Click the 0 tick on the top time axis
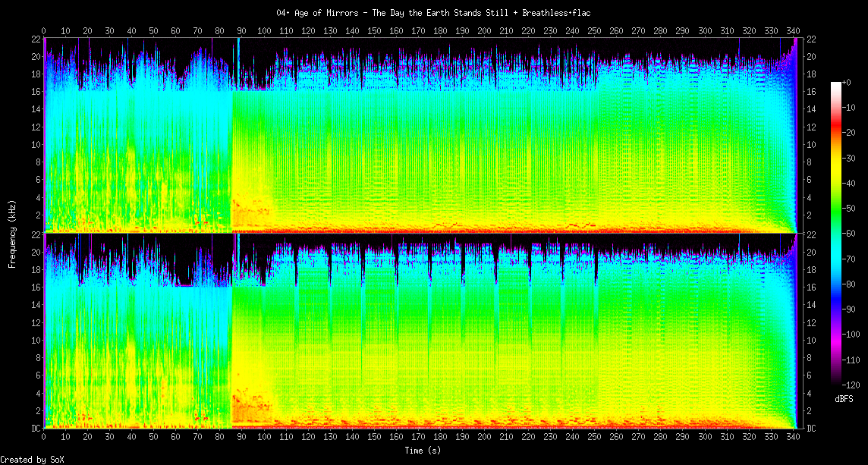 click(44, 30)
